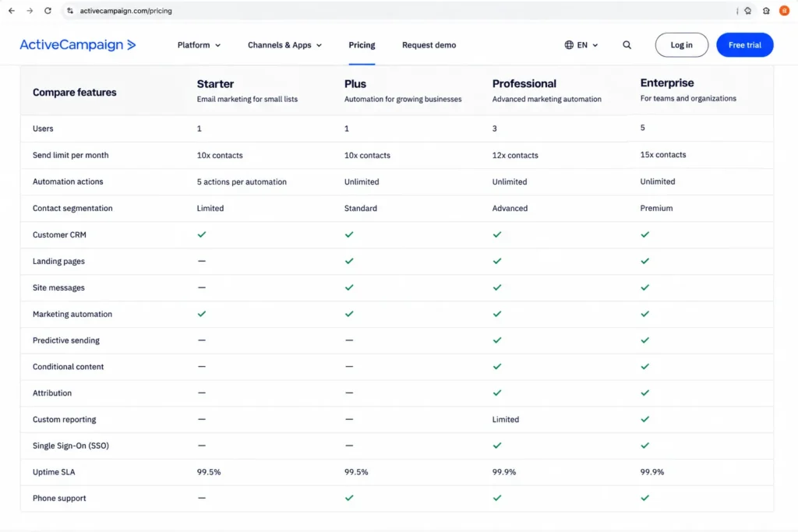Click the Single Sign-On dash under Starter
Viewport: 798px width, 532px height.
click(x=202, y=445)
